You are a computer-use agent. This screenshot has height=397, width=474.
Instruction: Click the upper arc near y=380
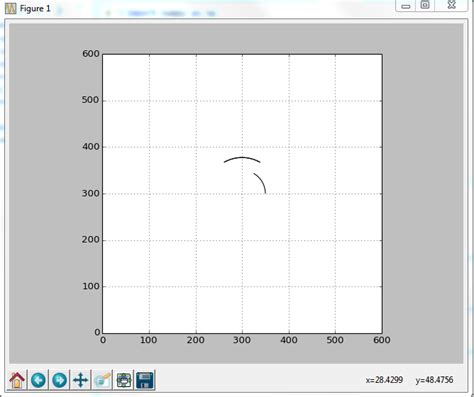242,158
